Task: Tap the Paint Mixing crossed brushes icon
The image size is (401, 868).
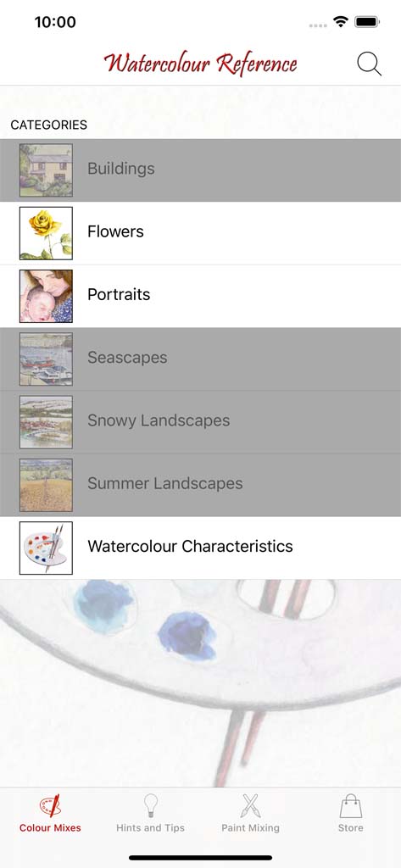Action: click(x=250, y=805)
